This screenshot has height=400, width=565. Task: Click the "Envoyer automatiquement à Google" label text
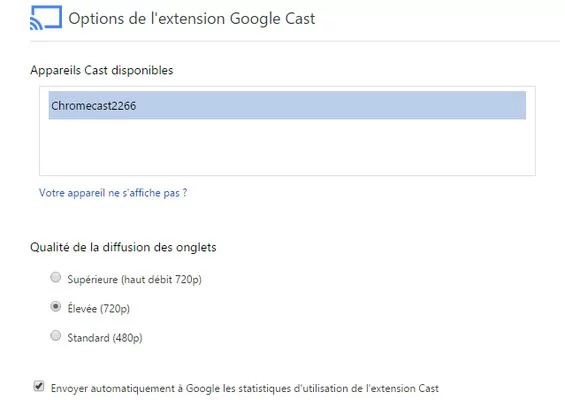pyautogui.click(x=136, y=388)
